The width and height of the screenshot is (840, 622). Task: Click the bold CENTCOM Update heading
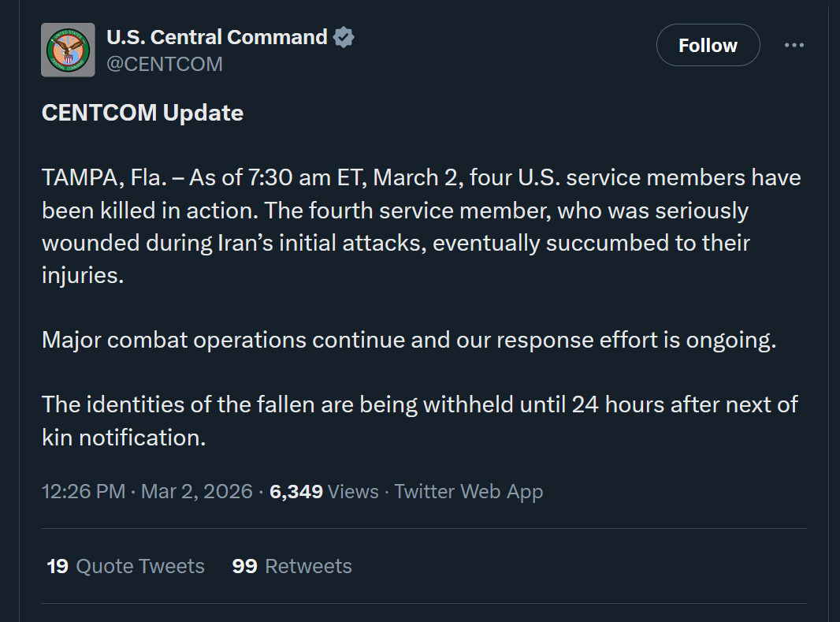pyautogui.click(x=143, y=113)
